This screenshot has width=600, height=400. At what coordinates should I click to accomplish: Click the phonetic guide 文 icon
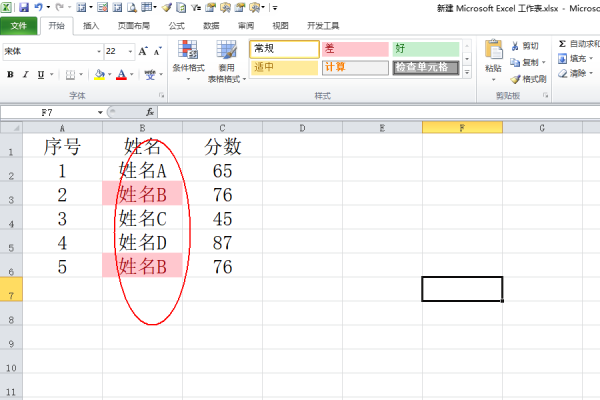coord(150,74)
